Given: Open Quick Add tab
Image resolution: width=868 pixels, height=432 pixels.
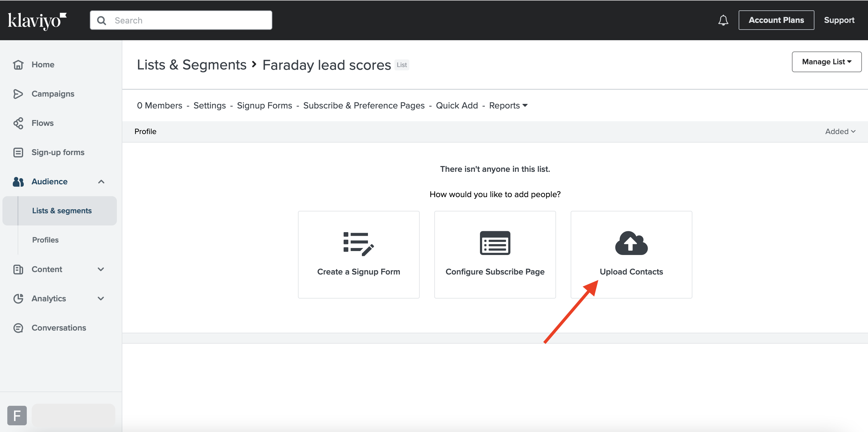Looking at the screenshot, I should pyautogui.click(x=457, y=105).
